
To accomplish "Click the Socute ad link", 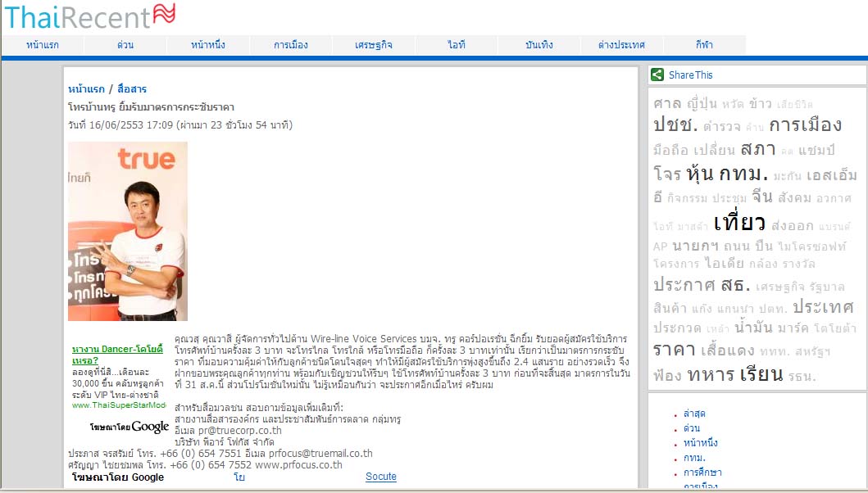I will coord(381,477).
